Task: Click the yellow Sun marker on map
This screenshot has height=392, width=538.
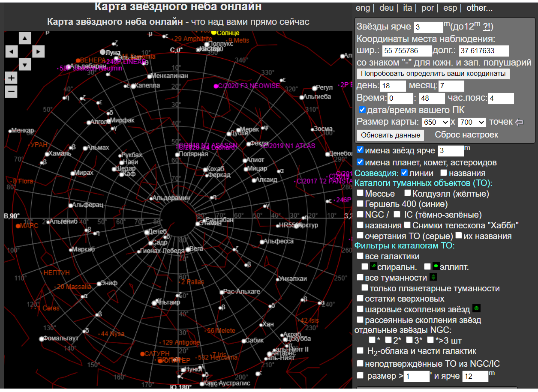Action: point(213,33)
